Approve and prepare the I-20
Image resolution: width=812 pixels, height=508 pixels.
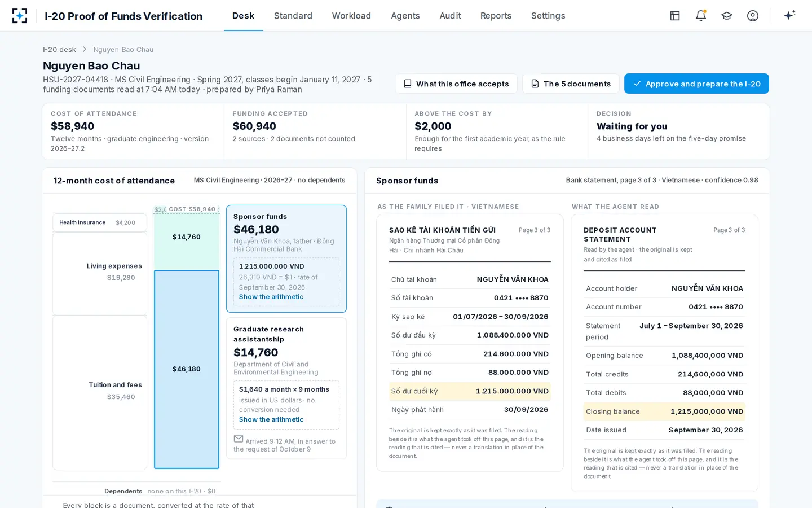[x=696, y=84]
